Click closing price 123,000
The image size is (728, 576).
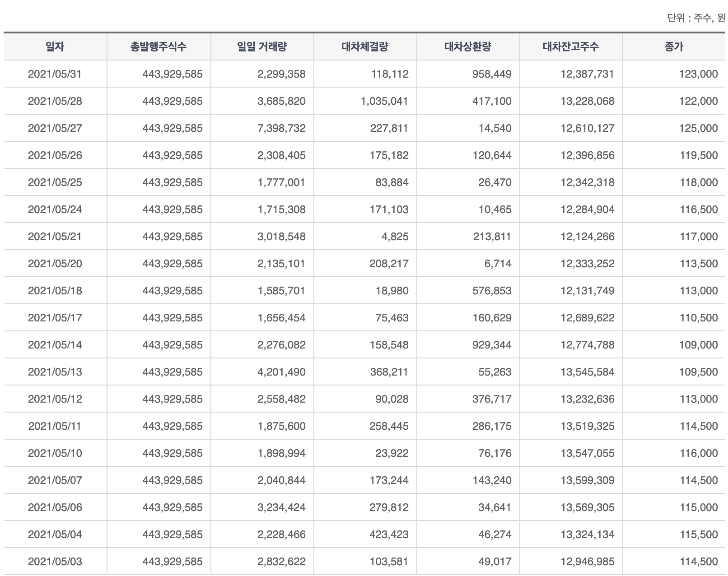point(698,74)
